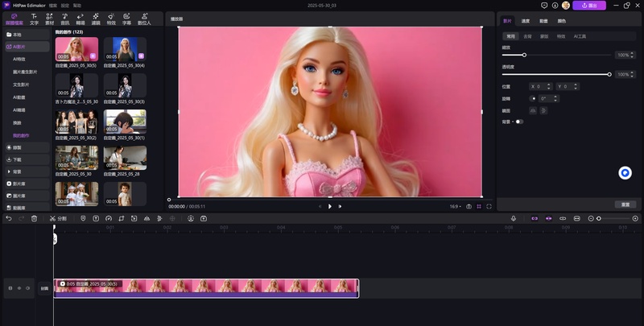Click the delete trash icon in timeline toolbar
This screenshot has width=644, height=326.
(x=34, y=218)
